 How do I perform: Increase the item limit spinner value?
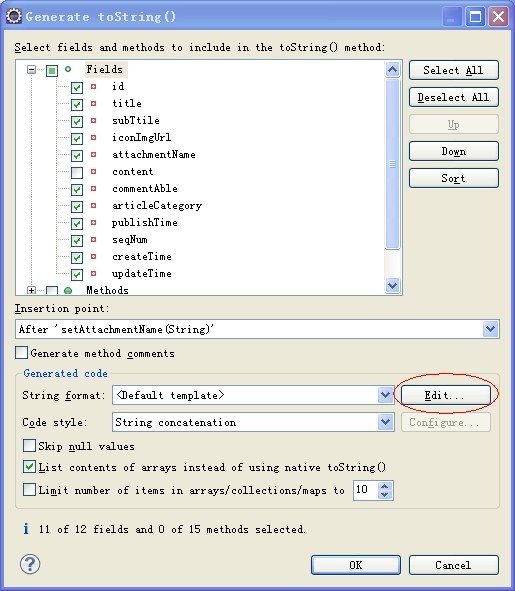[x=385, y=486]
